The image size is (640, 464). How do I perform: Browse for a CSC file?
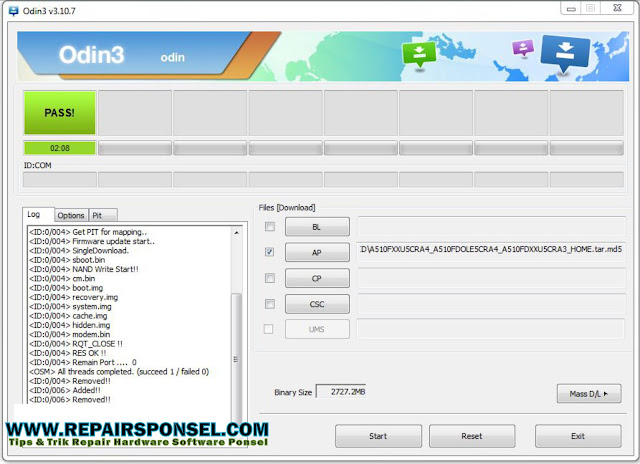tap(317, 304)
